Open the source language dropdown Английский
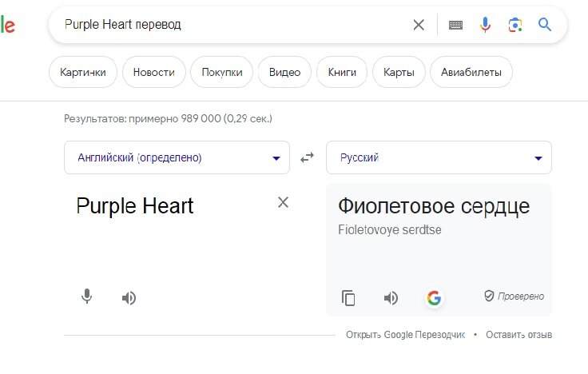 (177, 157)
